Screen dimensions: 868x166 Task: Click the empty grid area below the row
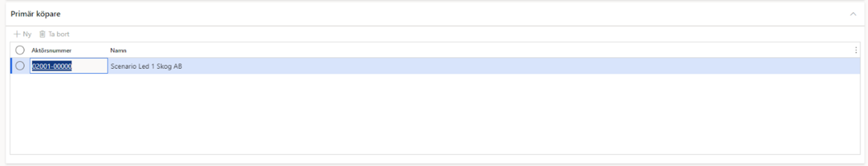pyautogui.click(x=435, y=114)
